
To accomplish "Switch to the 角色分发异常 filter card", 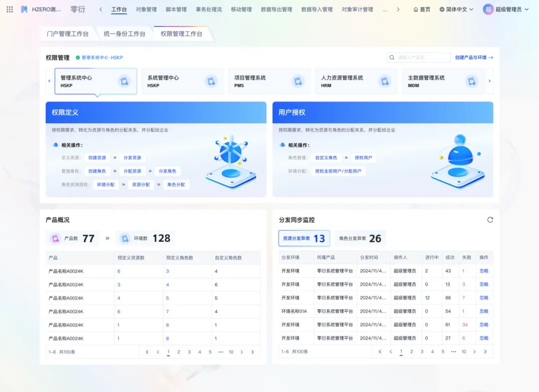I will click(360, 238).
